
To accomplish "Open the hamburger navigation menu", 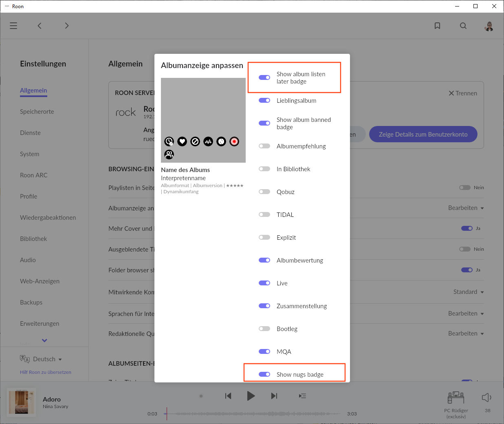I will point(13,26).
